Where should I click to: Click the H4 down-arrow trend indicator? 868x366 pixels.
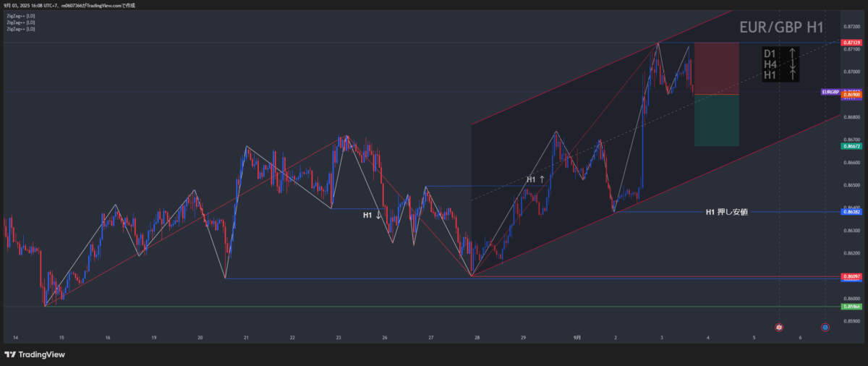click(793, 64)
